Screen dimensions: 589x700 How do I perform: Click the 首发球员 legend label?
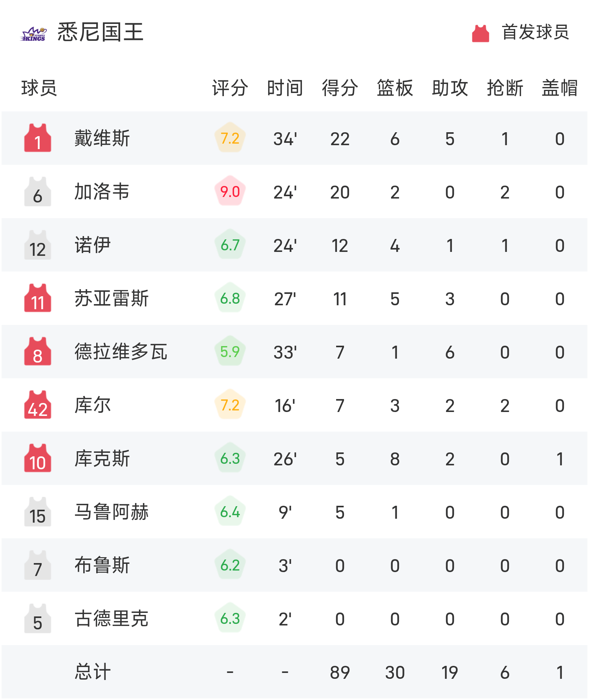[x=535, y=32]
